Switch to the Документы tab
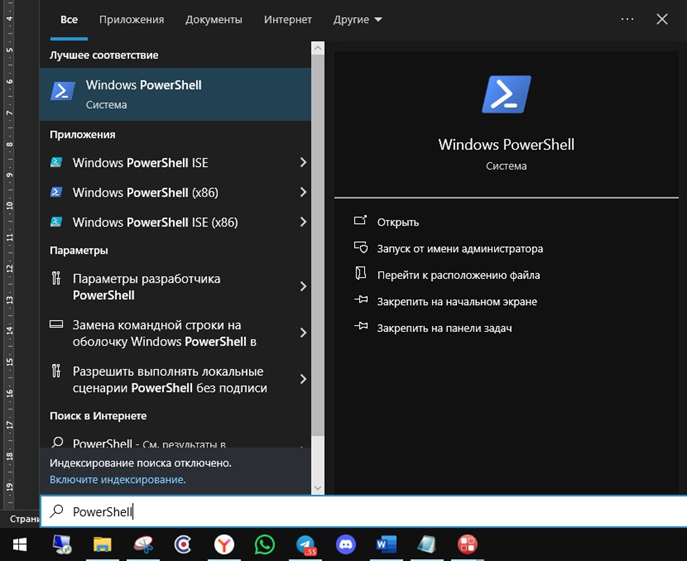 pyautogui.click(x=214, y=20)
